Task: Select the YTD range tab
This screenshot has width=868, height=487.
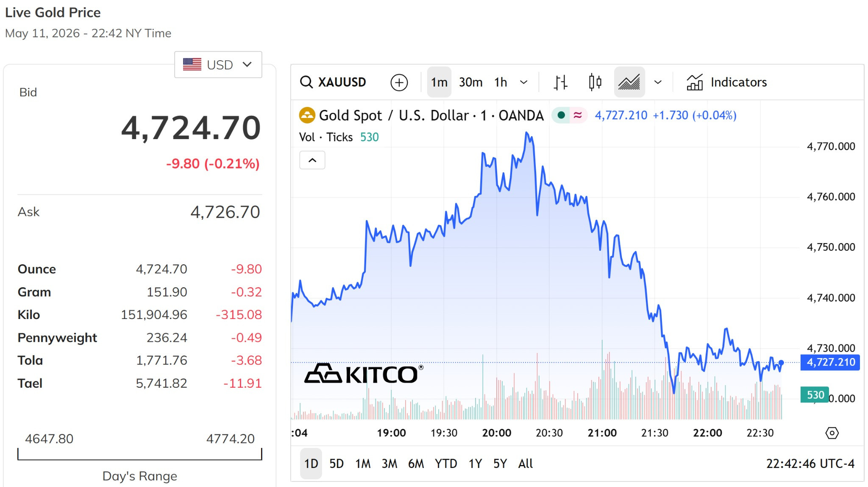Action: tap(445, 463)
